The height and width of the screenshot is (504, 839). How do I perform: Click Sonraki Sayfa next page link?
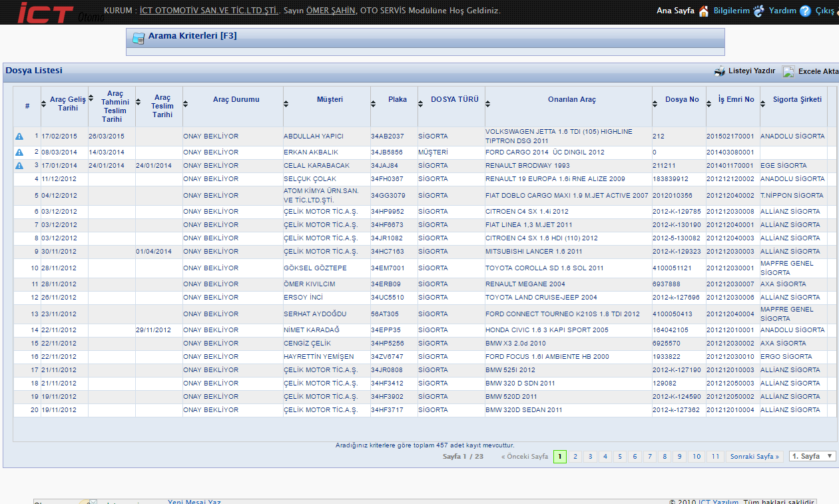pos(754,457)
